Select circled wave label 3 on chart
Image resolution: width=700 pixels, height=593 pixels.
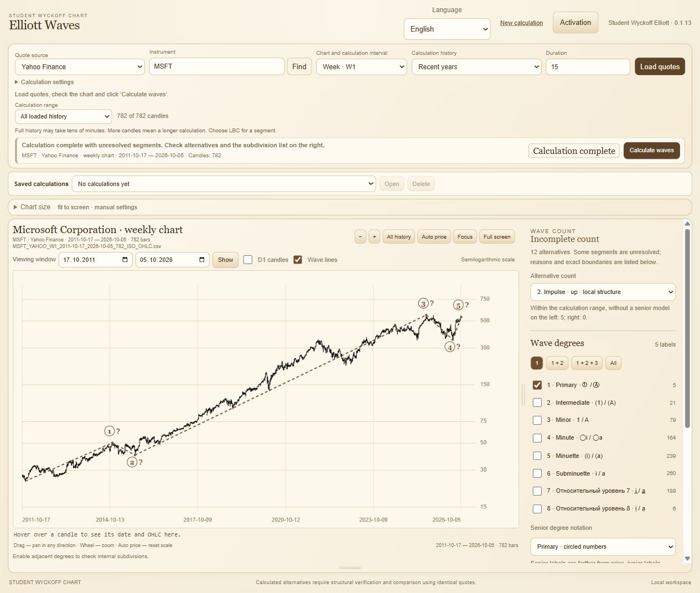tap(423, 303)
